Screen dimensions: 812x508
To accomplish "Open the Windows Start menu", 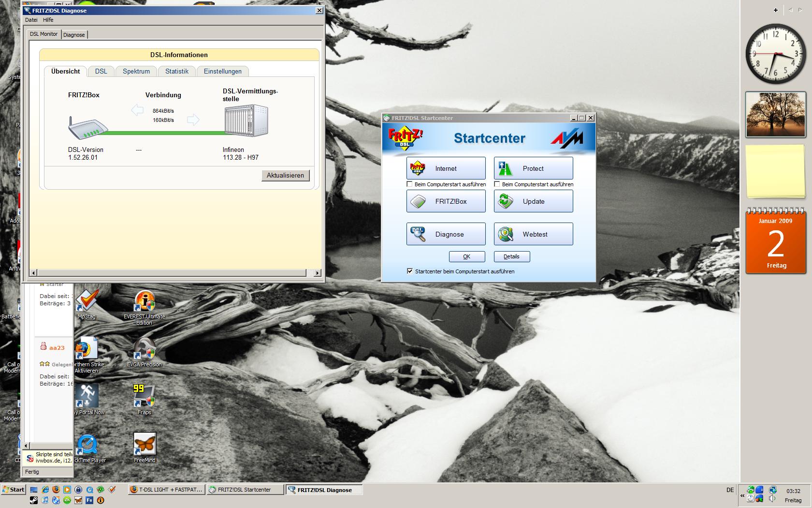I will 13,490.
